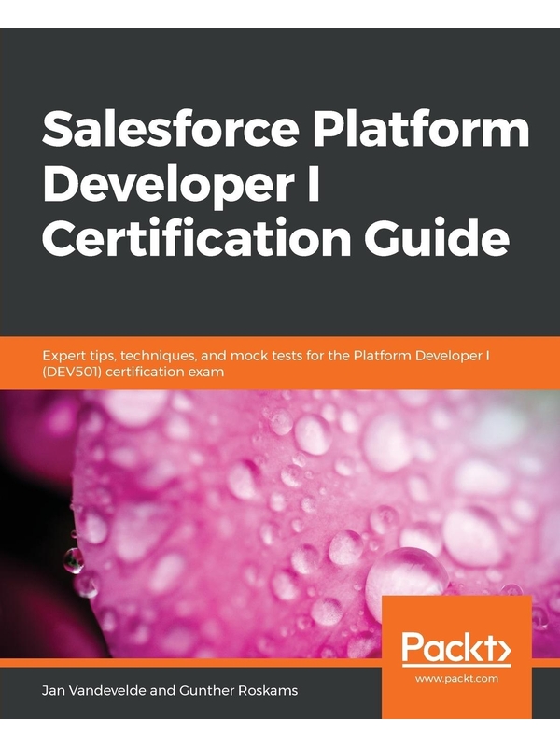Image resolution: width=560 pixels, height=747 pixels.
Task: Click the pink petal cover photo
Action: (280, 524)
